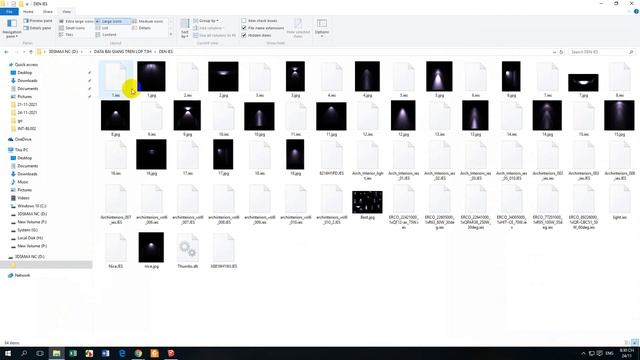Screen dimensions: 640x360
Task: Open taskbar Search
Action: tap(24, 353)
